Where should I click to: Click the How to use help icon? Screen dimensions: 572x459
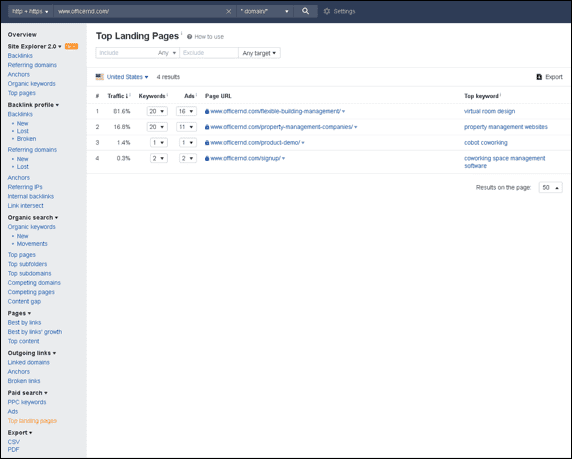point(189,36)
